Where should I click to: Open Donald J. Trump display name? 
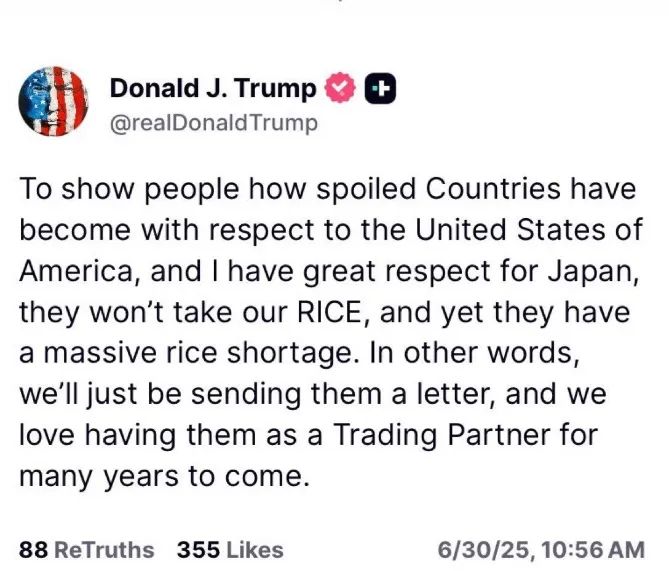(x=213, y=88)
